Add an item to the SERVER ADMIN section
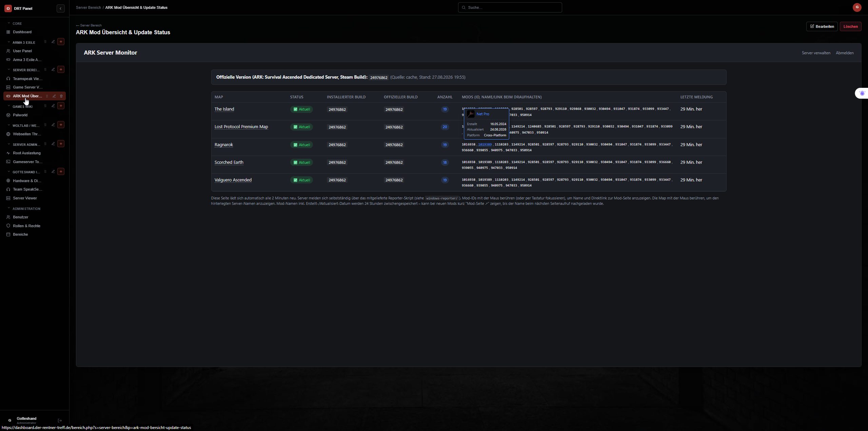Screen dimensions: 868x431 (x=61, y=144)
